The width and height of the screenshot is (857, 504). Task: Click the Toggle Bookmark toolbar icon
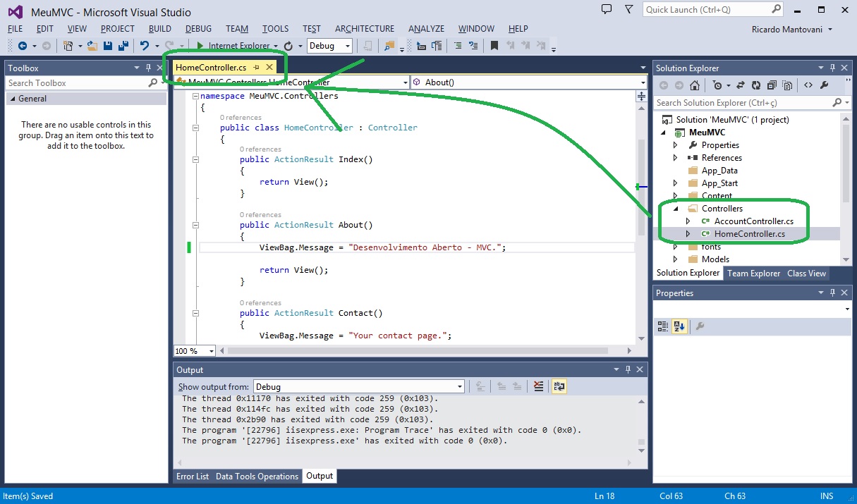click(494, 46)
